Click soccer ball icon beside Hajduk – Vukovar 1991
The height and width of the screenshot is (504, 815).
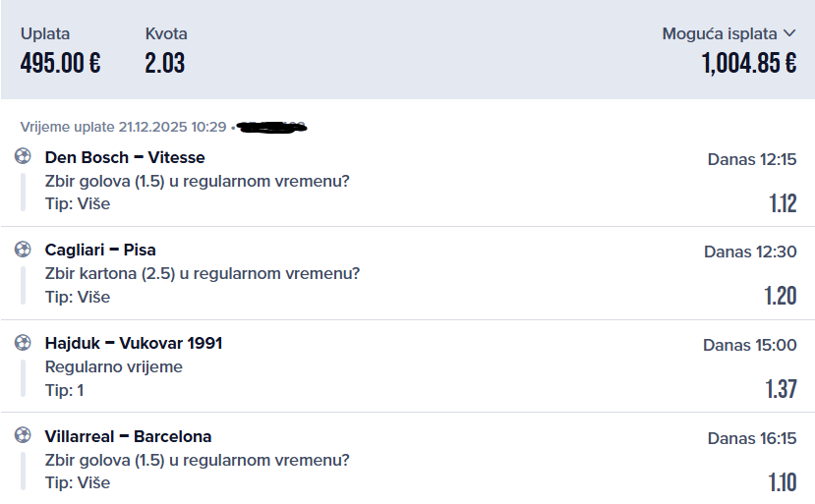[x=23, y=343]
